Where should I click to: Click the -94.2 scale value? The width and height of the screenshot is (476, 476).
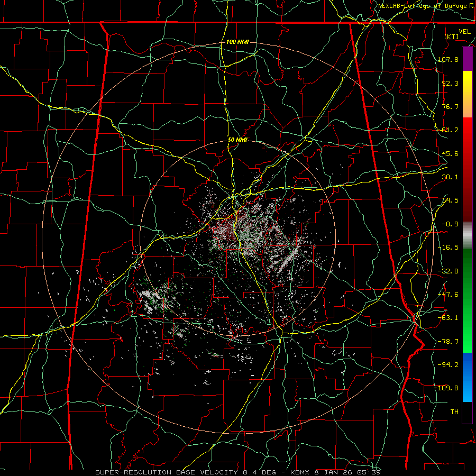point(448,364)
